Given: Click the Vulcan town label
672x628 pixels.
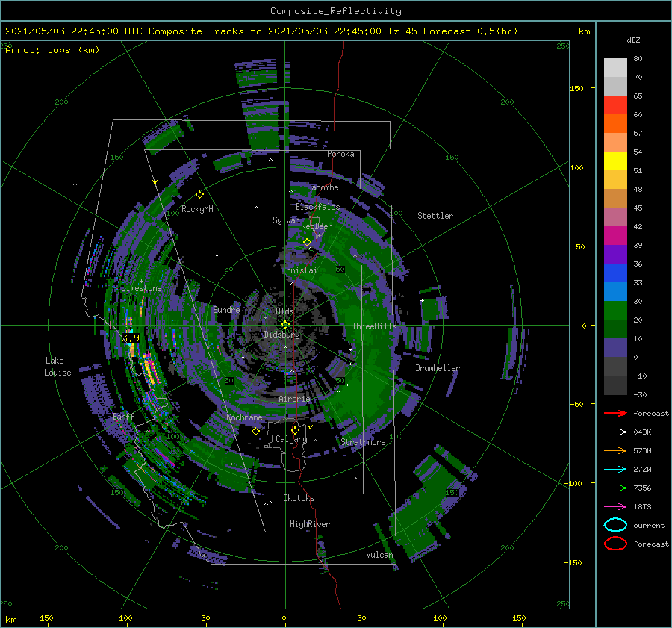Looking at the screenshot, I should (380, 555).
